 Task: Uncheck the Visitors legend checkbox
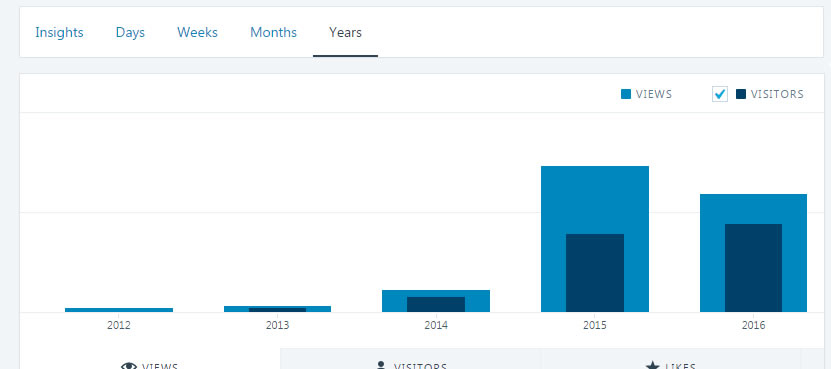[x=720, y=94]
